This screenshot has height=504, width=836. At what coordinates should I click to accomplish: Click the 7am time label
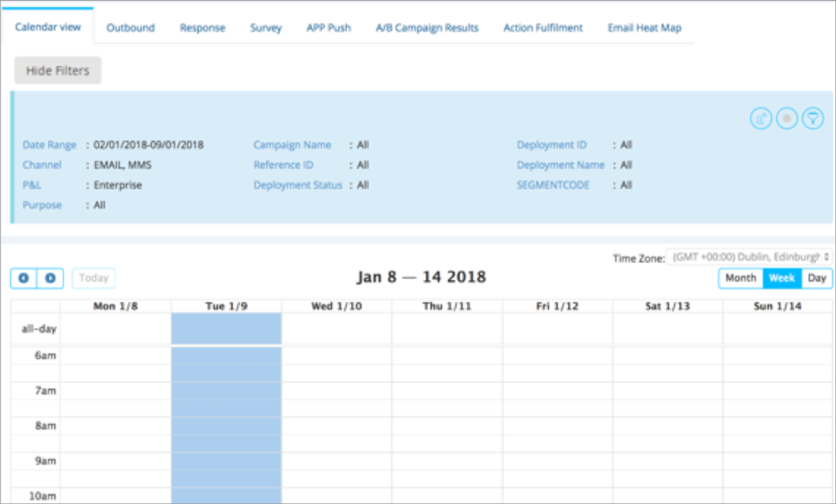click(45, 391)
